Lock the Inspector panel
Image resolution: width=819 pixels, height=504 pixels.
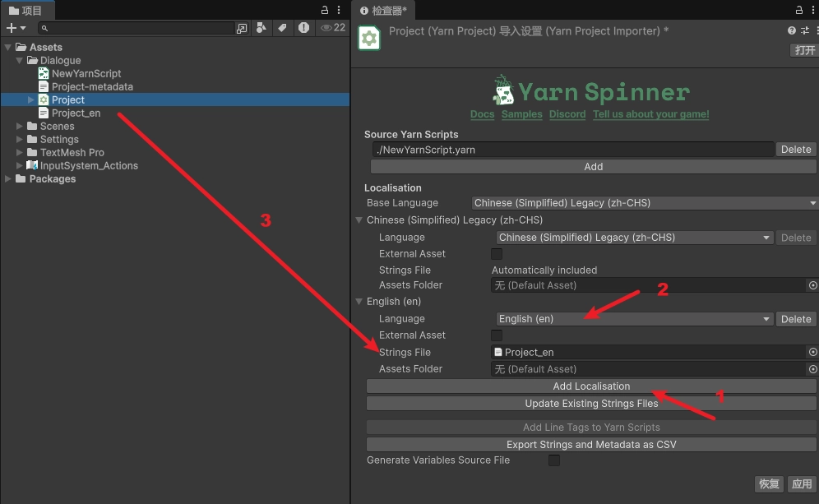click(798, 10)
